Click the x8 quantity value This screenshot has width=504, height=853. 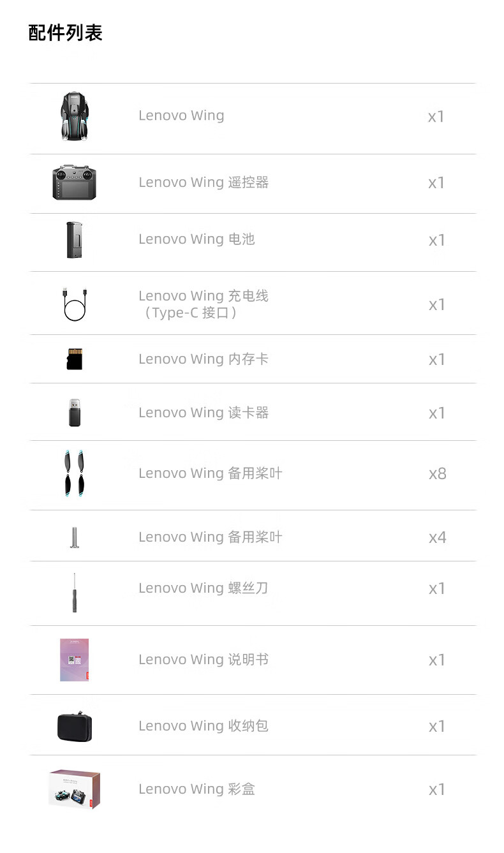point(437,474)
